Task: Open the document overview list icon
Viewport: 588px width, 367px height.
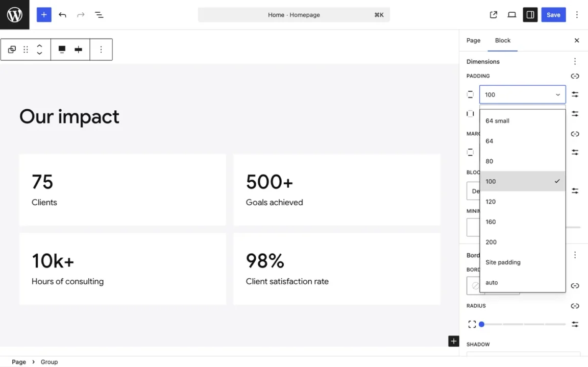Action: pos(99,15)
